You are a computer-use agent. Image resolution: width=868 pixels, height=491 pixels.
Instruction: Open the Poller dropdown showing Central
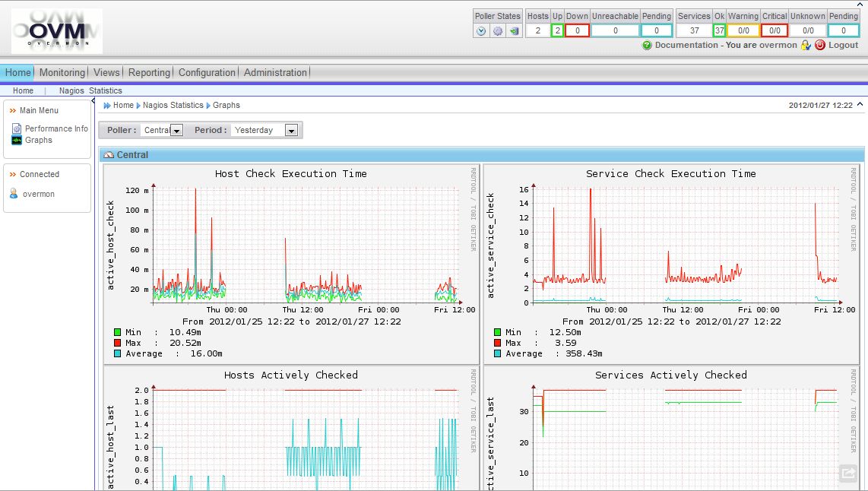(x=162, y=130)
